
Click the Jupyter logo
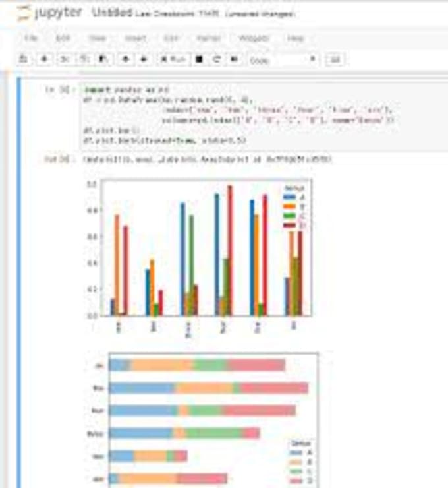point(50,13)
